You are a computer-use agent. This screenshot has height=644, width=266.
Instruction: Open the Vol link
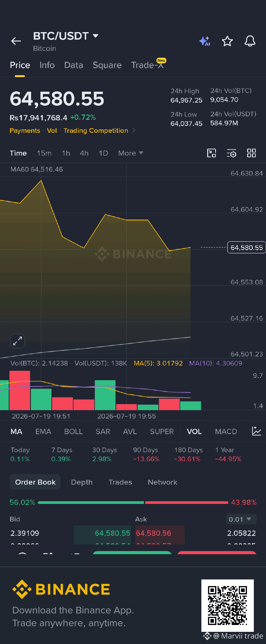point(52,130)
